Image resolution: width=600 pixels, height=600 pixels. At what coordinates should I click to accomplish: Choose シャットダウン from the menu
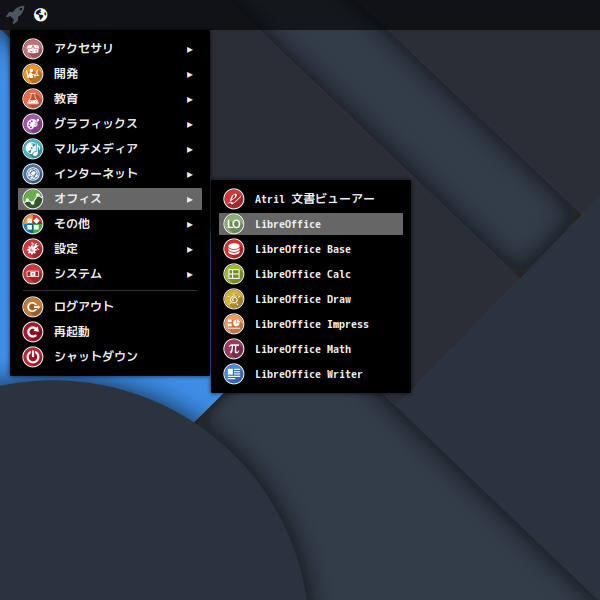click(110, 357)
